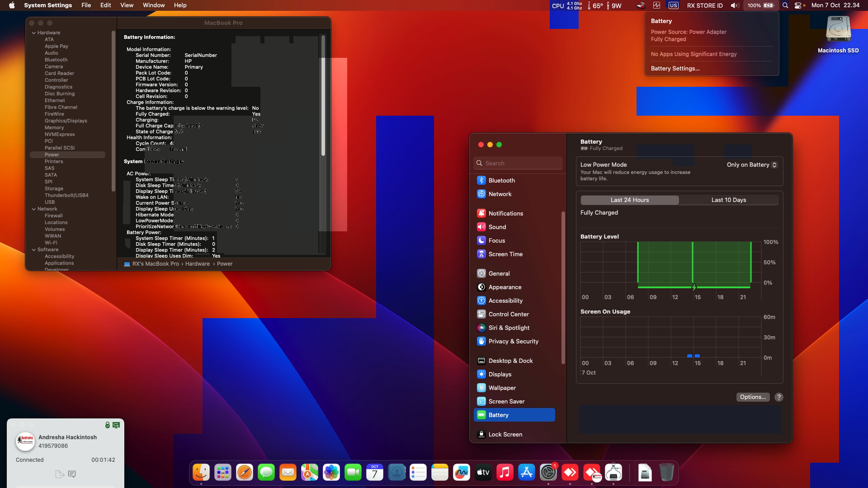
Task: Open Trash in the dock
Action: point(667,473)
